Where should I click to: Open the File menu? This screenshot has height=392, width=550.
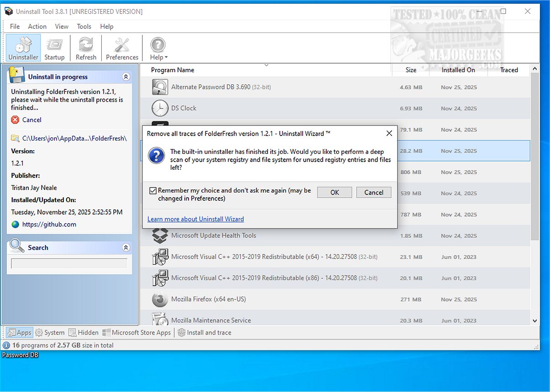(15, 26)
